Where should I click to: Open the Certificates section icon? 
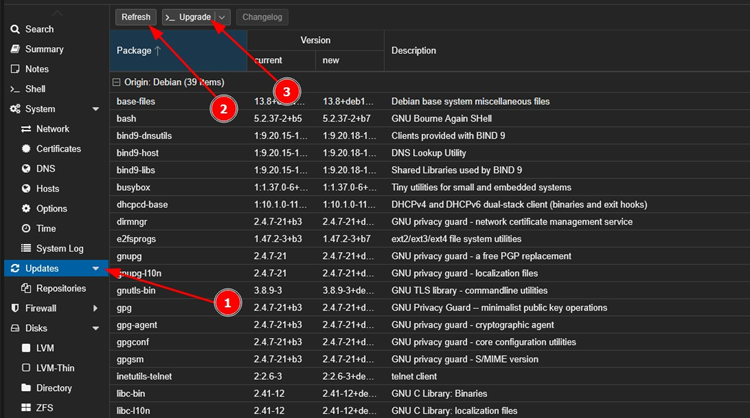[x=27, y=149]
